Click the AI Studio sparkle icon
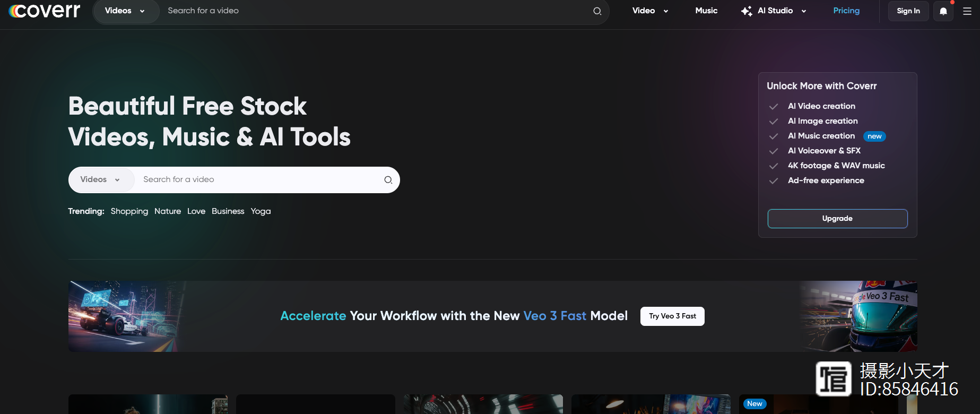 tap(747, 11)
